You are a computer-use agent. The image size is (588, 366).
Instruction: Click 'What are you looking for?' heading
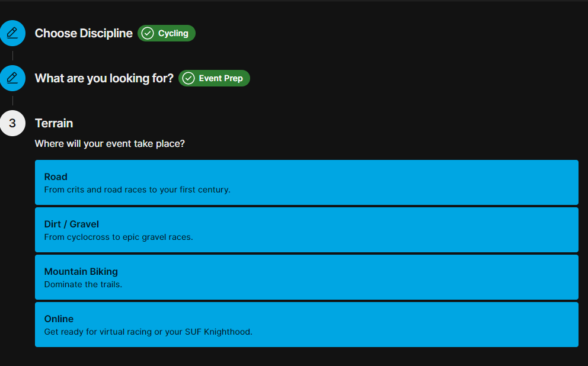pos(104,78)
